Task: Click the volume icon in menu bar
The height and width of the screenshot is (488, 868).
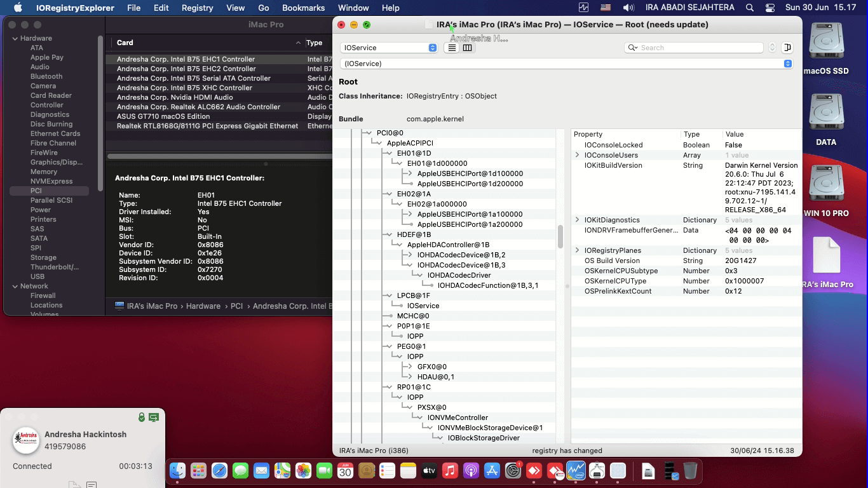Action: click(x=629, y=8)
